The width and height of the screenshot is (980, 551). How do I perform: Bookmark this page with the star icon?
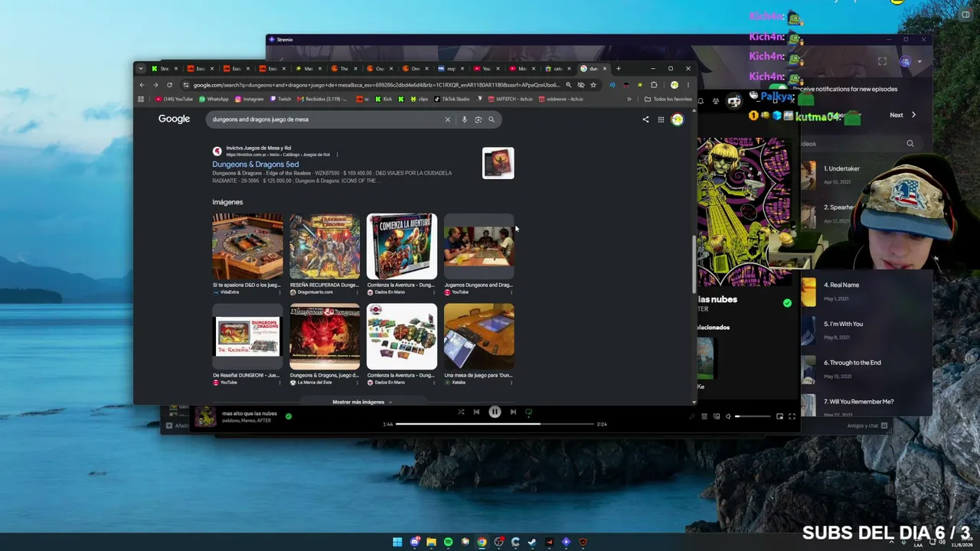click(x=593, y=85)
